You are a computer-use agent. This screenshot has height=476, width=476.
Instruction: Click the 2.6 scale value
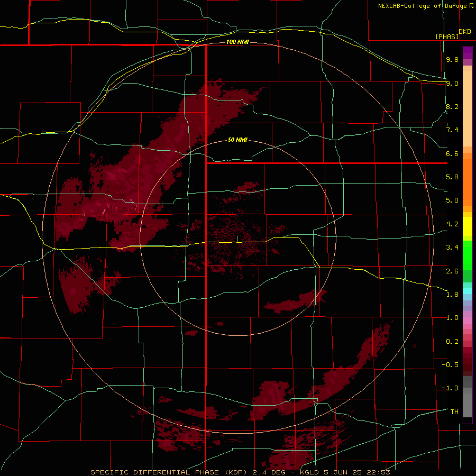tap(452, 271)
